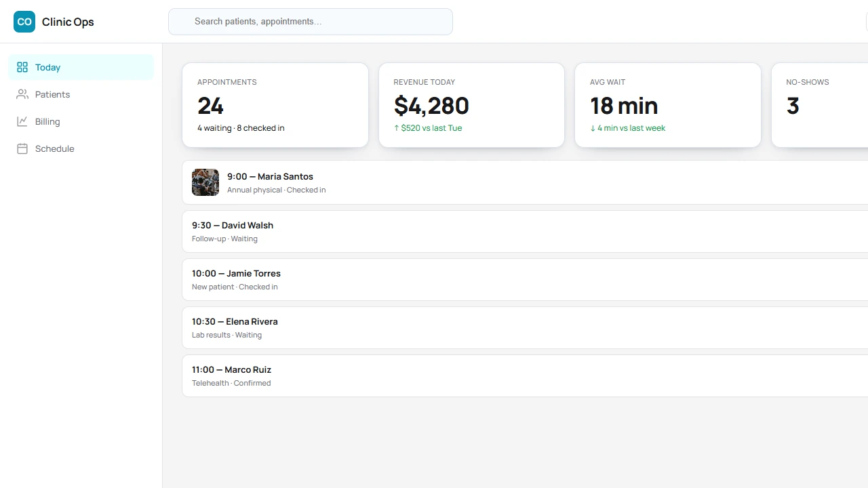868x488 pixels.
Task: Open the No-Shows 3 card
Action: coord(820,105)
